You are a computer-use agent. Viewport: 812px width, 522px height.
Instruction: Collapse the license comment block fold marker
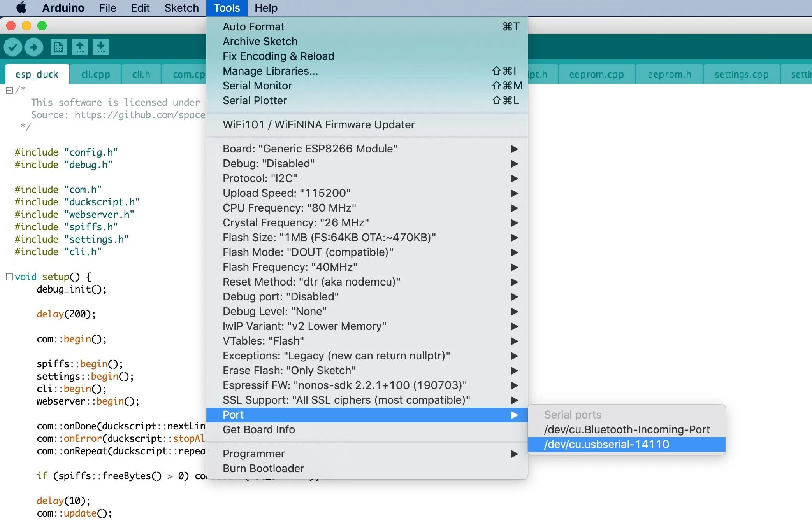9,90
